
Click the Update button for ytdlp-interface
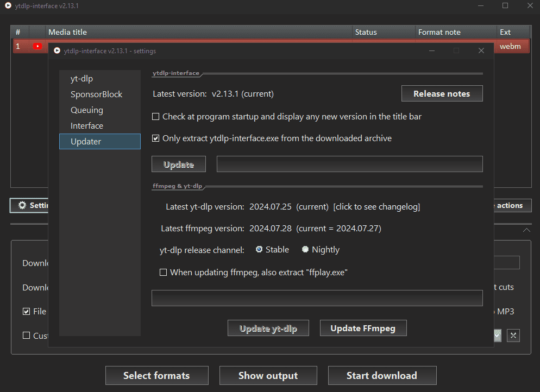(179, 164)
